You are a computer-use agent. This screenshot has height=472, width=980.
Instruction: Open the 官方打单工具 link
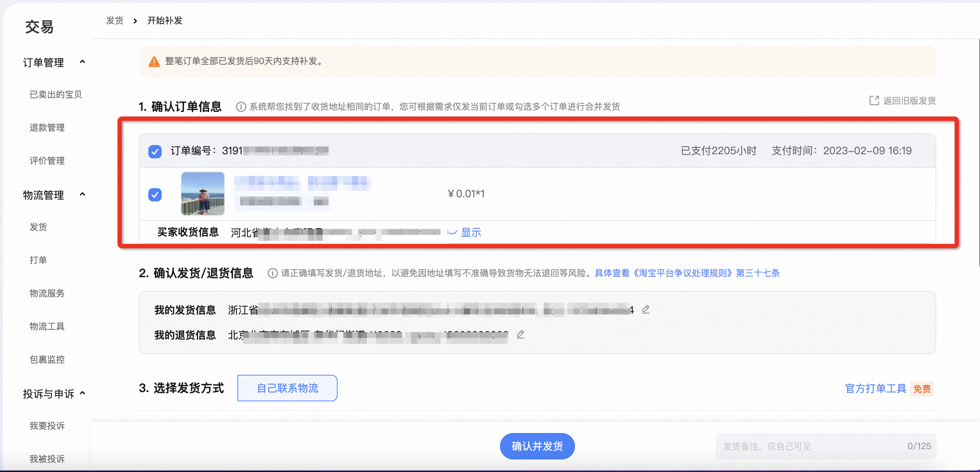click(x=875, y=389)
